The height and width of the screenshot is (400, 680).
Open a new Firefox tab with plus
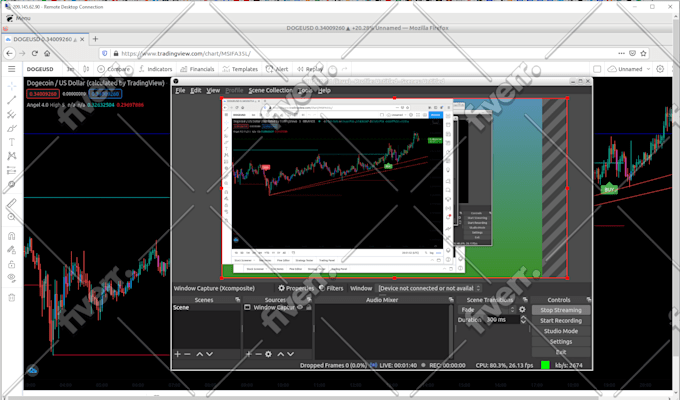pos(95,39)
